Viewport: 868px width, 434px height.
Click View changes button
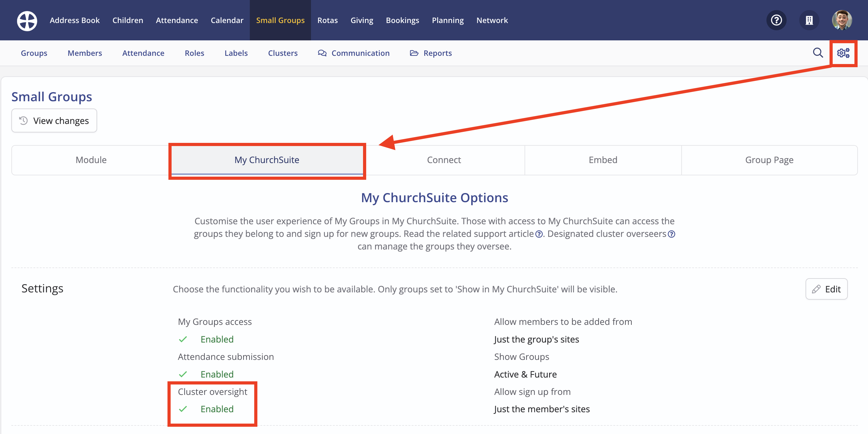[54, 120]
